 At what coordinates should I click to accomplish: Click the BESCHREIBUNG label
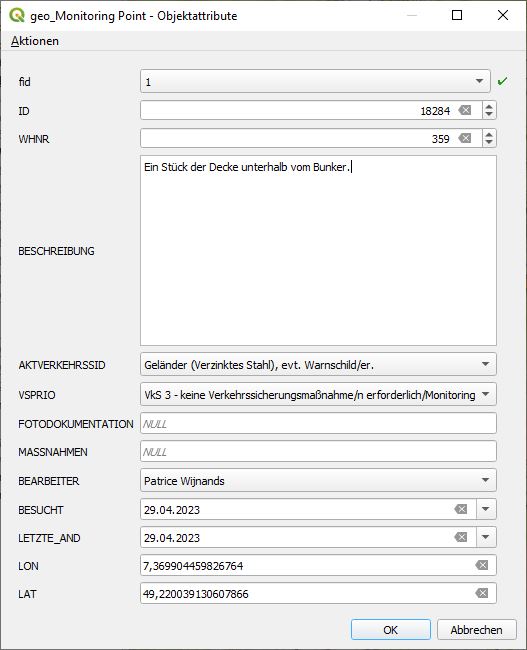pos(56,251)
